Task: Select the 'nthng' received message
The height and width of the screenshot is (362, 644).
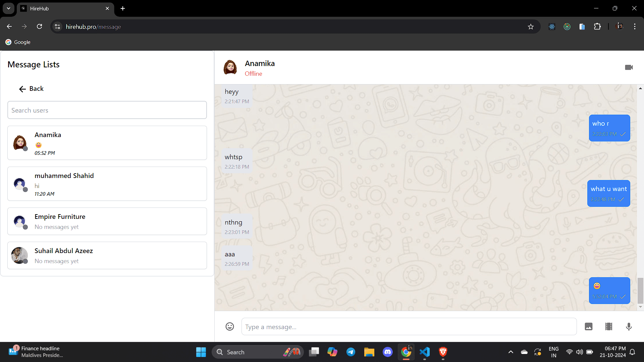Action: 237,227
